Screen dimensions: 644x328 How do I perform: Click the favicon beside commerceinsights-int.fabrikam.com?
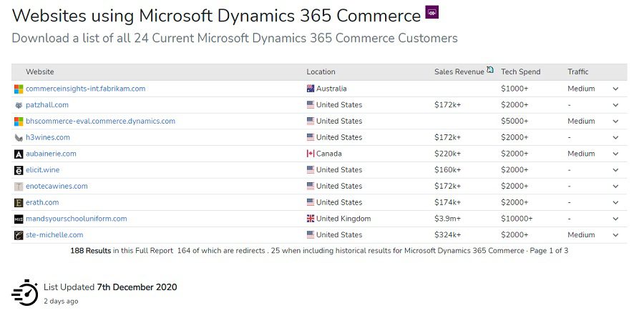19,89
